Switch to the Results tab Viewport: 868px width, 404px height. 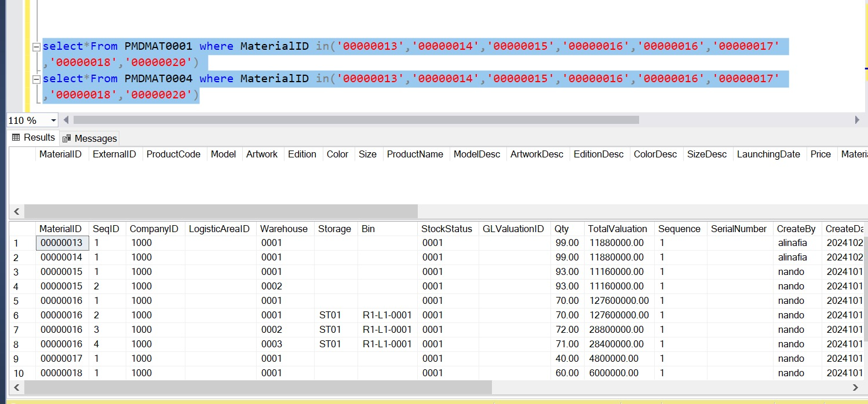coord(33,138)
